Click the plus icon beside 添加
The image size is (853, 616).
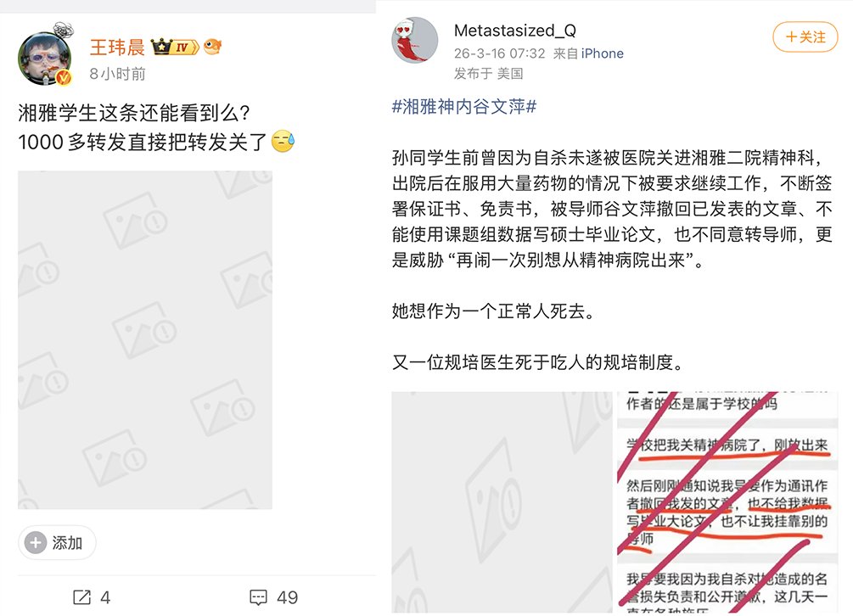click(36, 542)
